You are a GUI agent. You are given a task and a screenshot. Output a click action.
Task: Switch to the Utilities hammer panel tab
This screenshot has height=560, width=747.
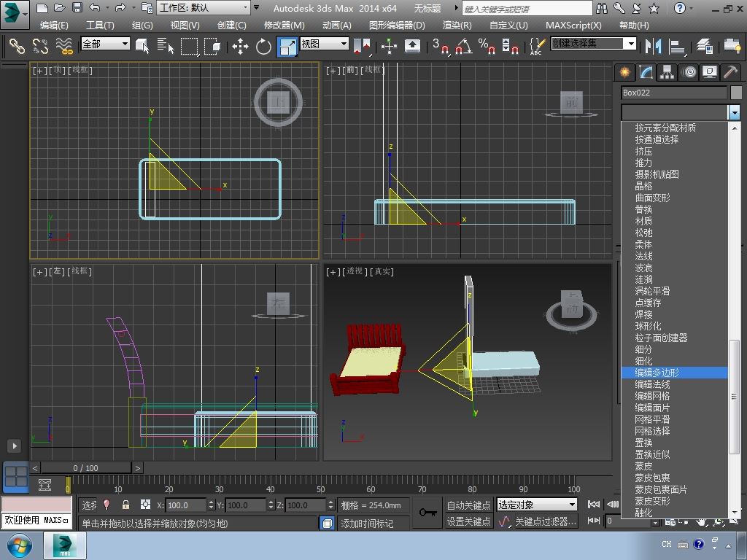[x=730, y=72]
